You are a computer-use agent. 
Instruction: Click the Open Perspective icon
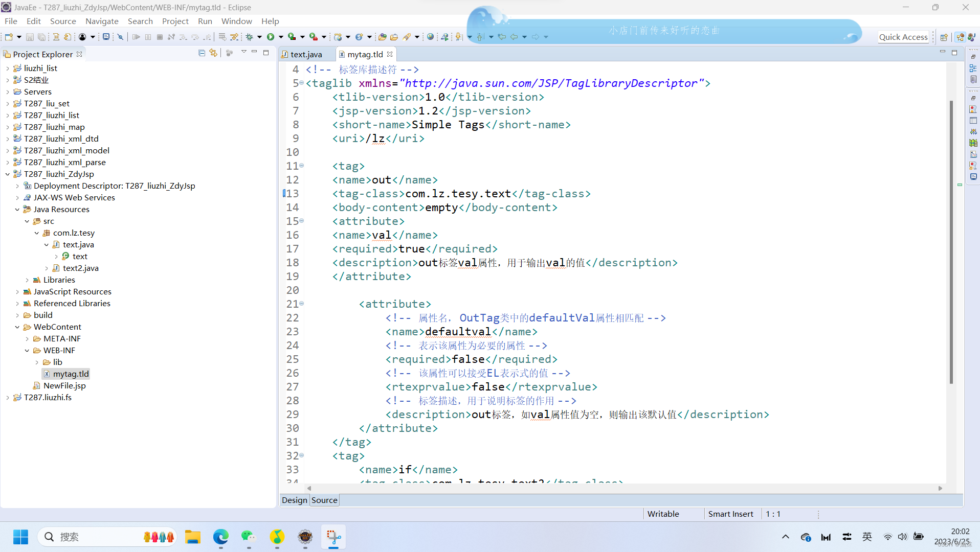pyautogui.click(x=944, y=37)
